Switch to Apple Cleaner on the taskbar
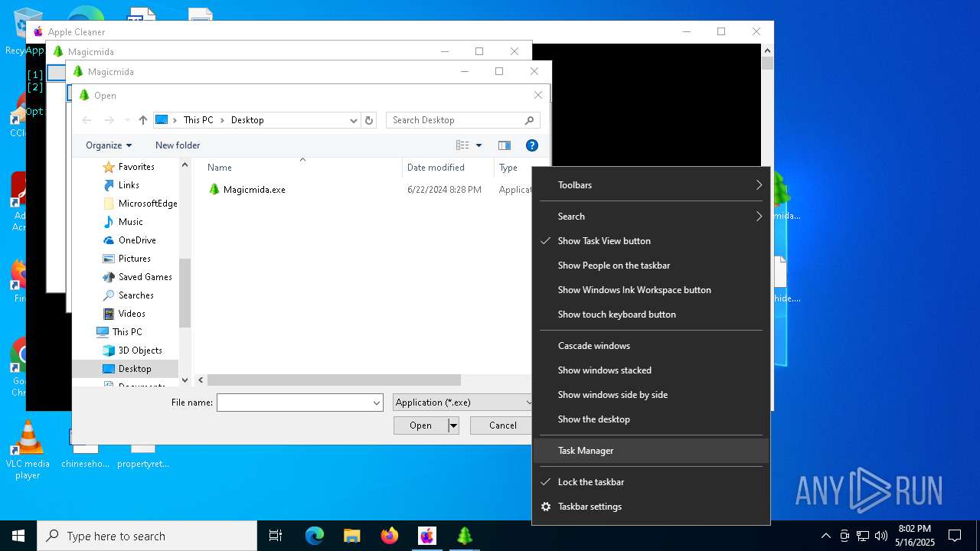 click(427, 536)
